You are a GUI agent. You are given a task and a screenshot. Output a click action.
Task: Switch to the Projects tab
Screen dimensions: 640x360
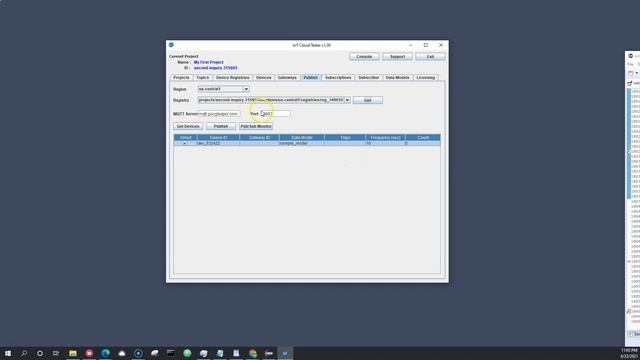181,78
